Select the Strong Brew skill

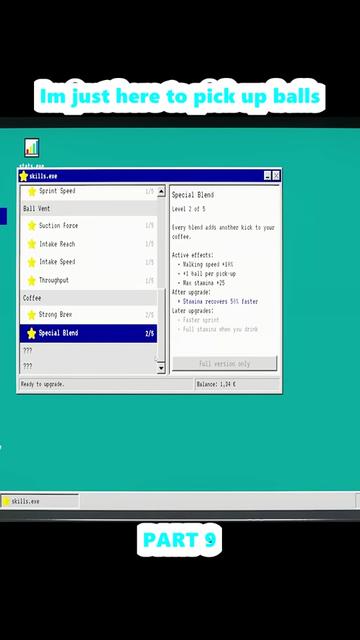pos(89,315)
